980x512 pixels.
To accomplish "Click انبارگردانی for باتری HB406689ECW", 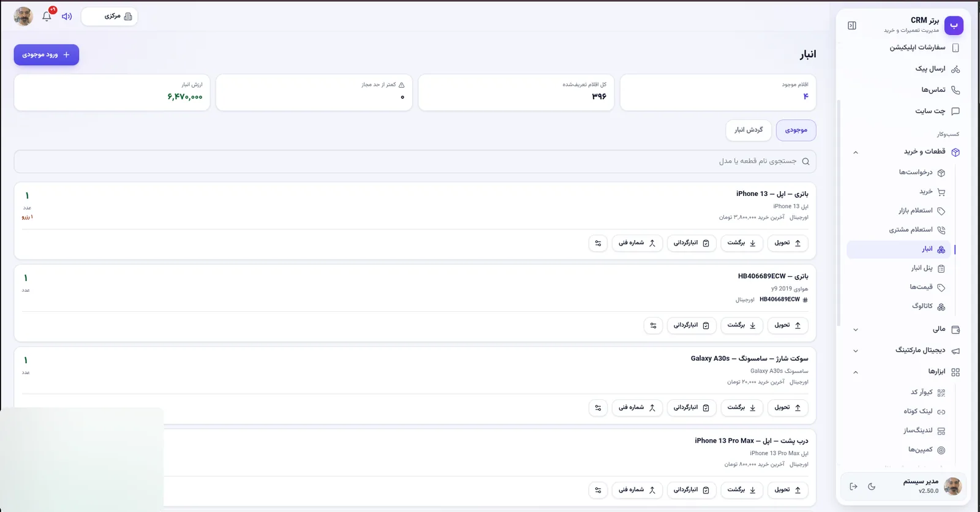I will click(x=692, y=325).
